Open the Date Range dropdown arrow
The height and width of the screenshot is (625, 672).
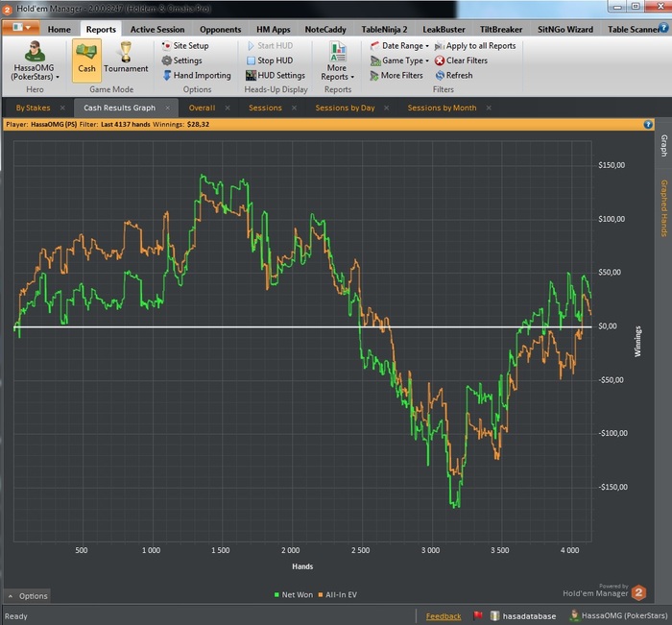pyautogui.click(x=427, y=46)
